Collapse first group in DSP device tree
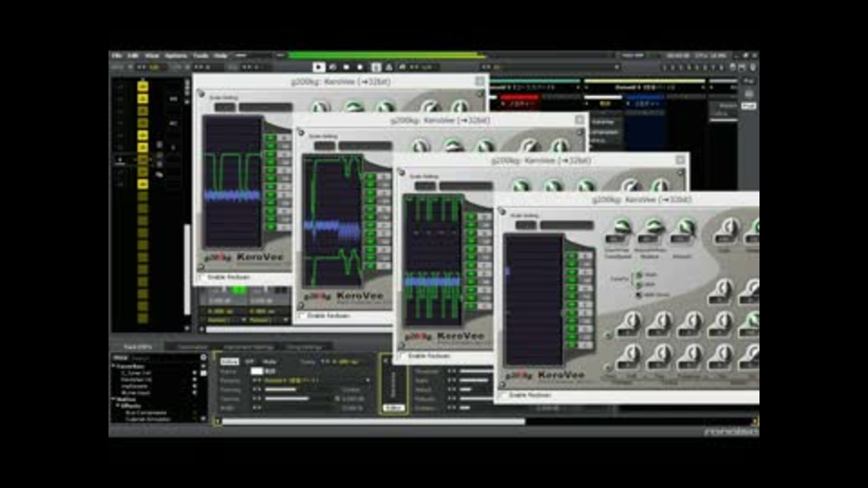Screen dimensions: 868x488 point(114,366)
